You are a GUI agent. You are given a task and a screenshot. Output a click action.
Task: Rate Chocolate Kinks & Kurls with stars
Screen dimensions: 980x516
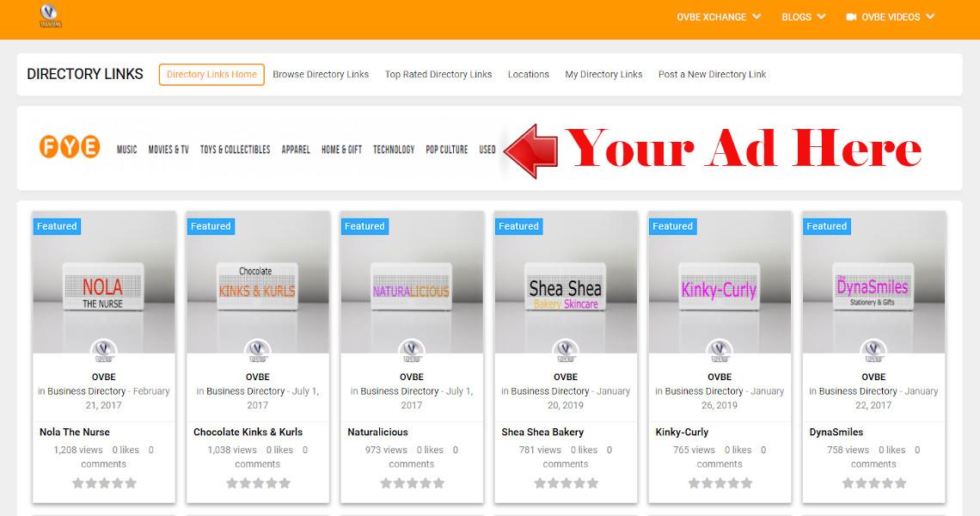point(258,482)
